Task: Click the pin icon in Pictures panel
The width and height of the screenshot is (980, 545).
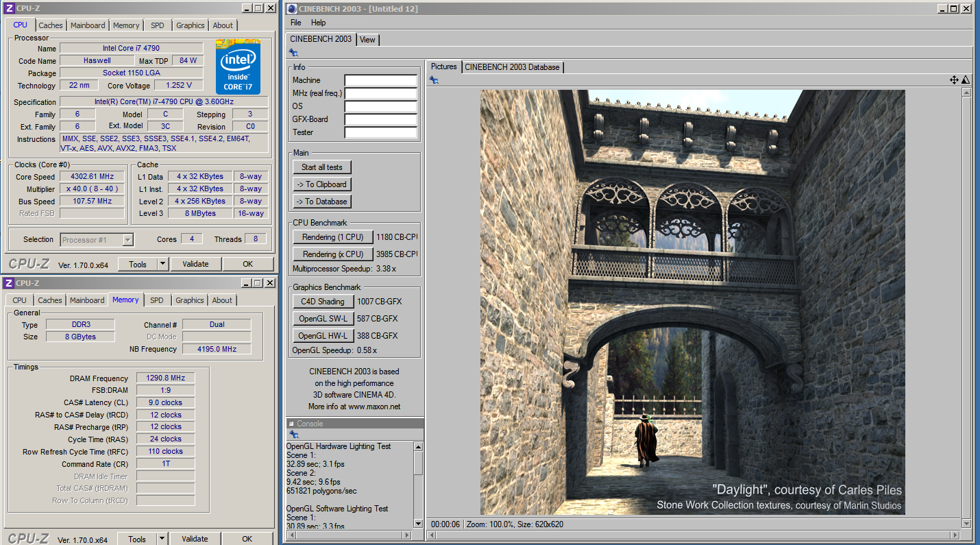Action: tap(434, 80)
